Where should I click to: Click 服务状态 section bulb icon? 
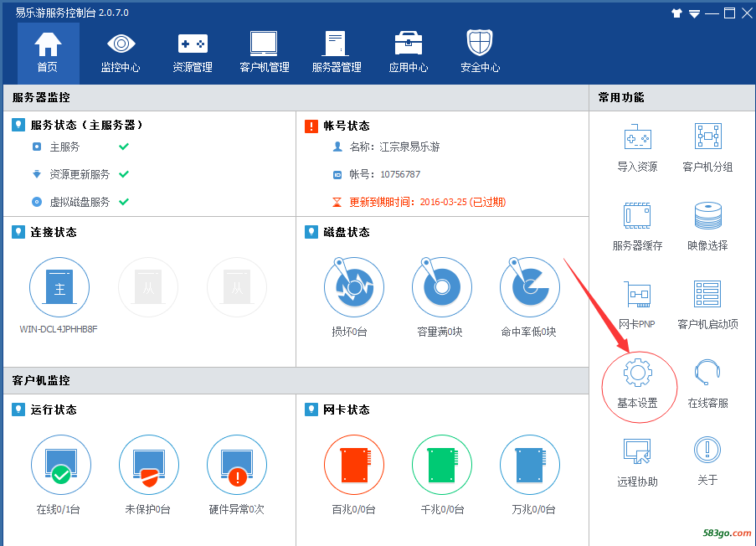pos(18,126)
